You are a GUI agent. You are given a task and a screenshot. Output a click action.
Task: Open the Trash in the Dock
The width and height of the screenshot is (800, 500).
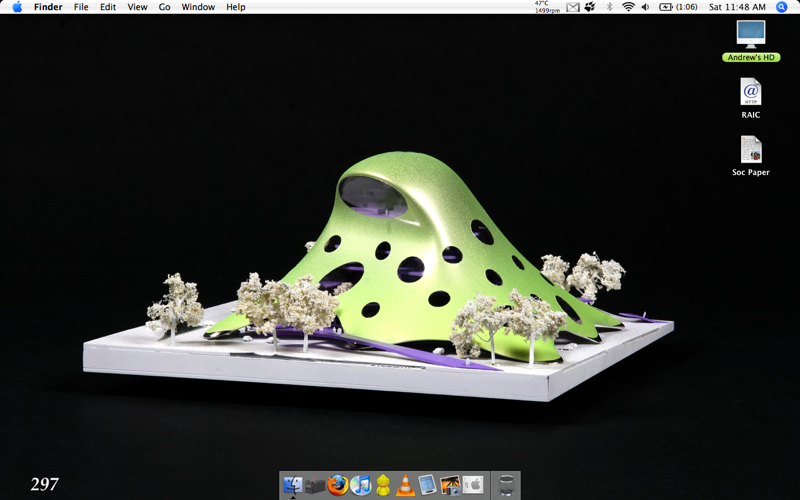click(506, 485)
